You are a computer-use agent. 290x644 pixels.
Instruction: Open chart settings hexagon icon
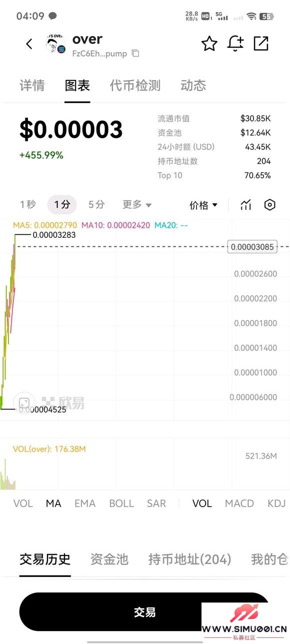click(270, 205)
